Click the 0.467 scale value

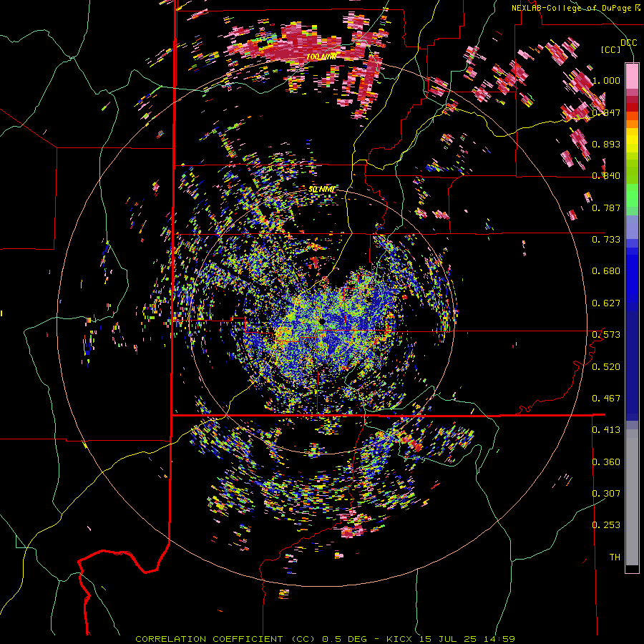606,399
